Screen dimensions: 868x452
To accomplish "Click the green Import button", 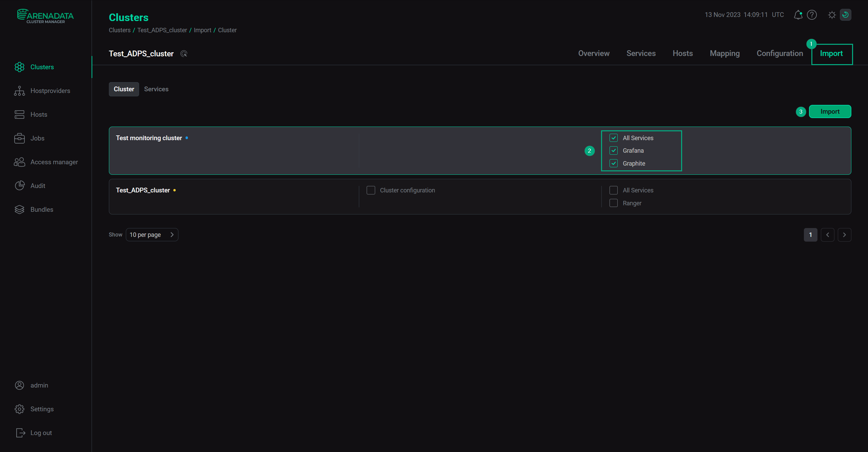I will coord(830,111).
